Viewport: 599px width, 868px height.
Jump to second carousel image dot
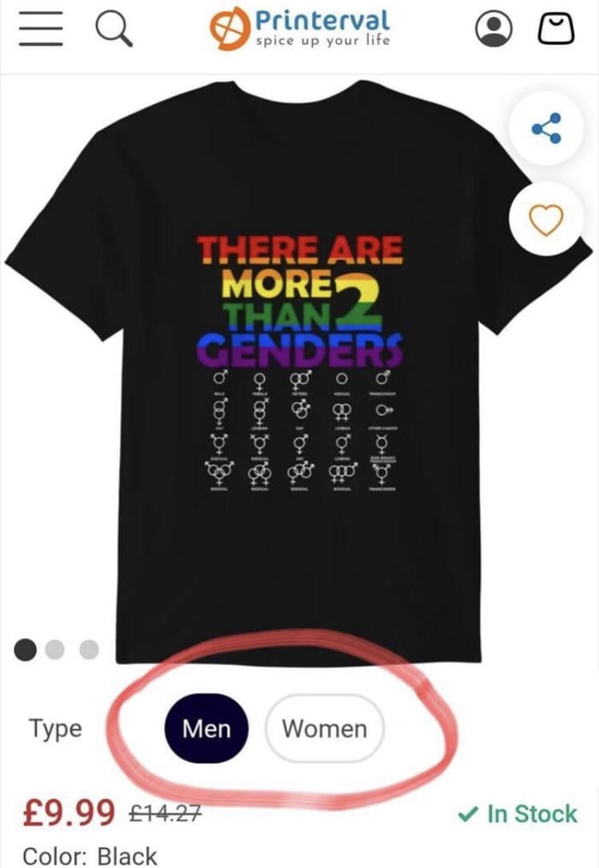[x=55, y=649]
